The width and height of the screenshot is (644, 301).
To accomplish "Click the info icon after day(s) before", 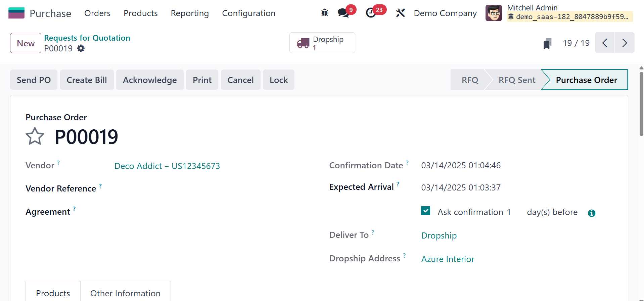I will [x=591, y=213].
